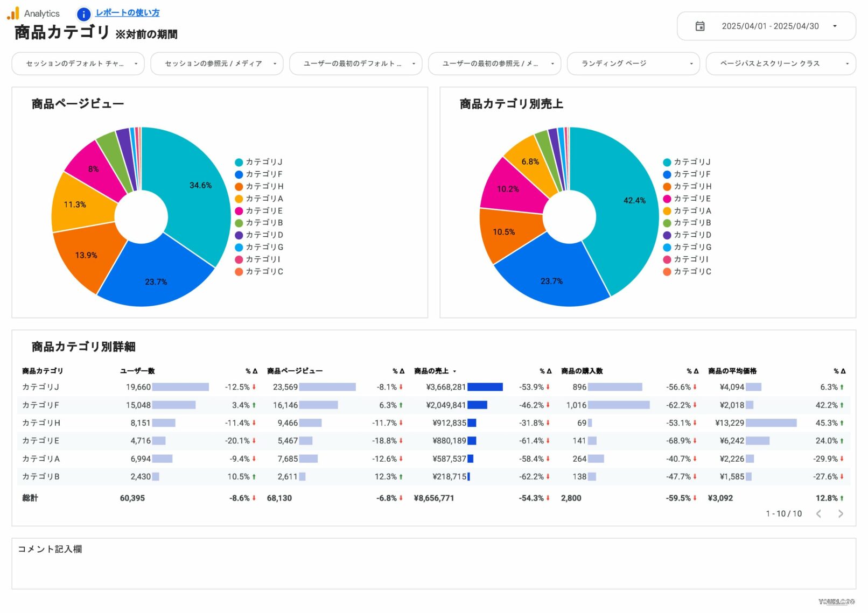Go to next table page arrow
Image resolution: width=868 pixels, height=613 pixels.
coord(841,514)
